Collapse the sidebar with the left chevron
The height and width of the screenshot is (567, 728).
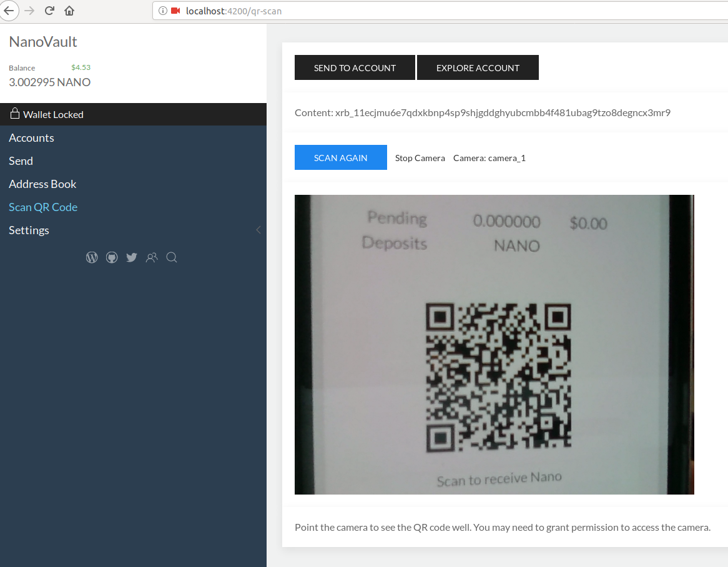click(258, 230)
